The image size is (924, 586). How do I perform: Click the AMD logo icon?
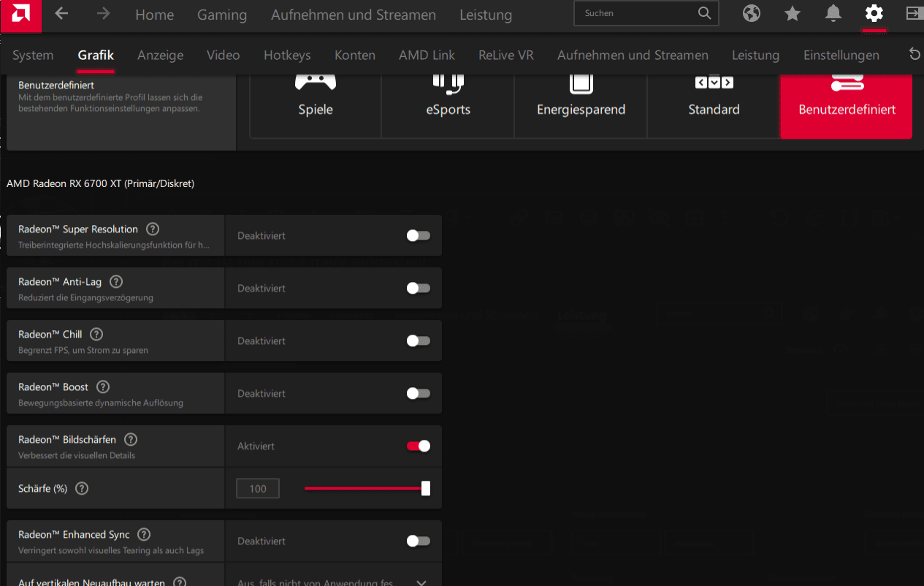click(x=20, y=15)
